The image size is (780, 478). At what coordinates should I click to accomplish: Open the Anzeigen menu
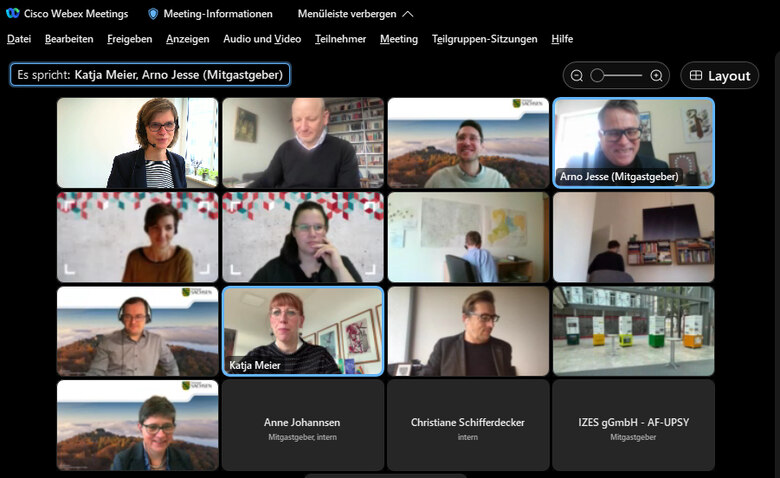click(188, 39)
